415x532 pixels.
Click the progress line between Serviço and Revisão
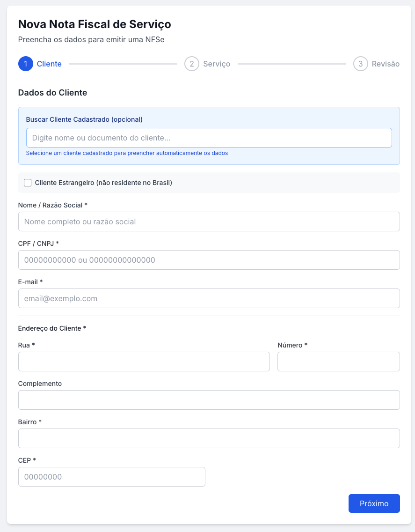[x=291, y=64]
